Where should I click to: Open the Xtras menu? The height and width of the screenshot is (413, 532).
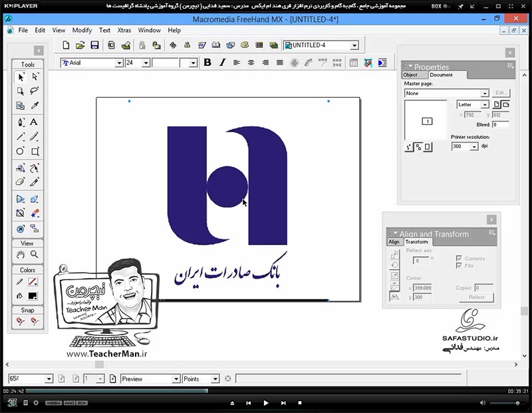coord(124,30)
